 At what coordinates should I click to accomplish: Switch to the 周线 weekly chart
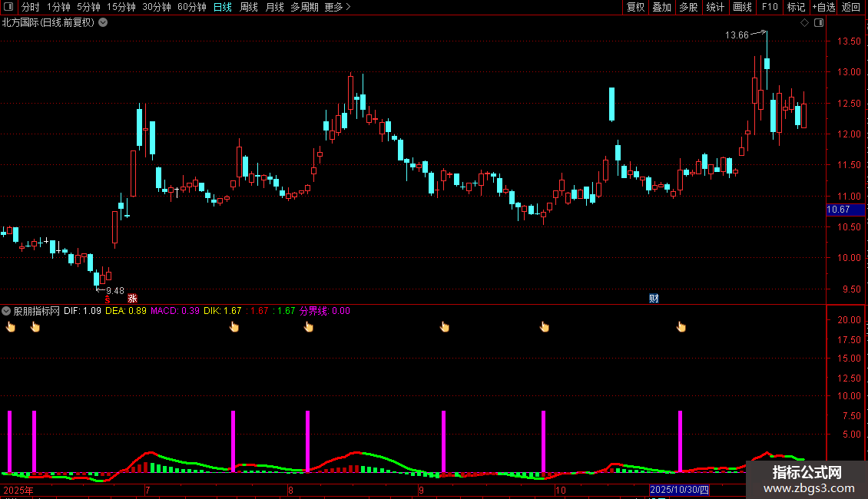(249, 7)
